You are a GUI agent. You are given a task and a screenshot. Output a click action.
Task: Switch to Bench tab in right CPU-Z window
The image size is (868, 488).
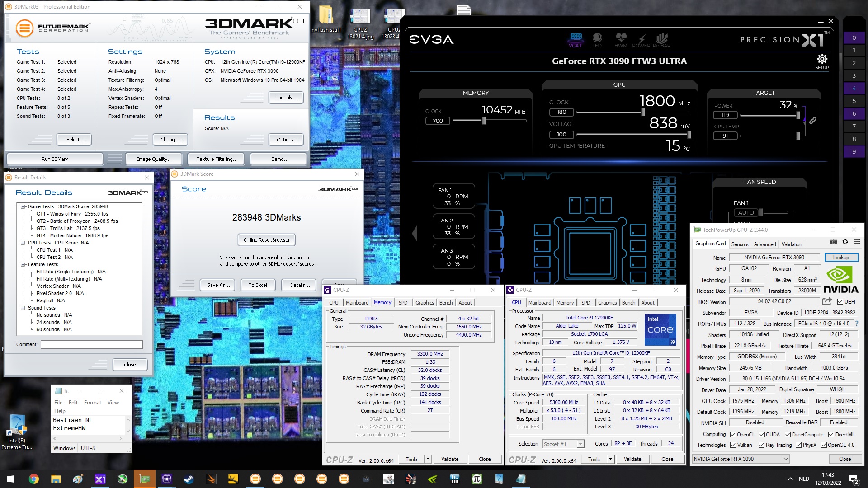click(628, 303)
